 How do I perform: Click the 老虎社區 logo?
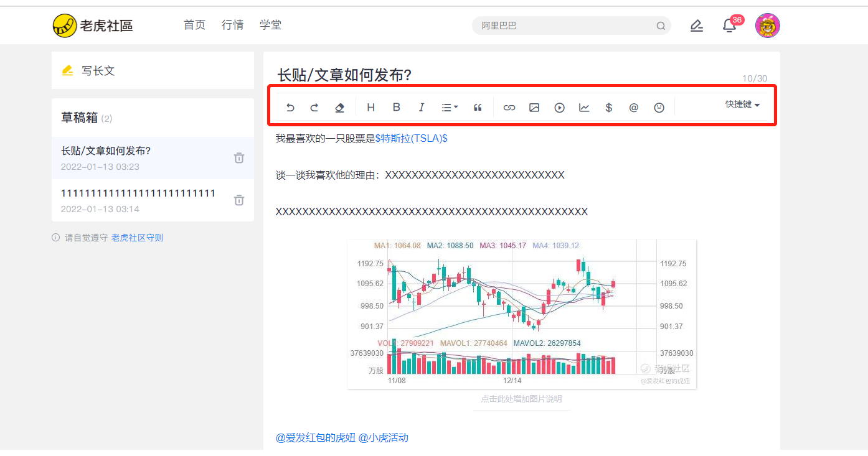coord(93,26)
